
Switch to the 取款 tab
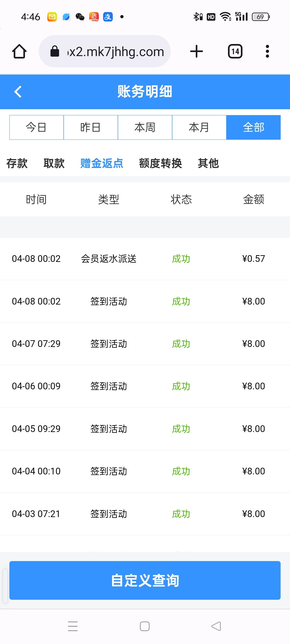(x=54, y=163)
